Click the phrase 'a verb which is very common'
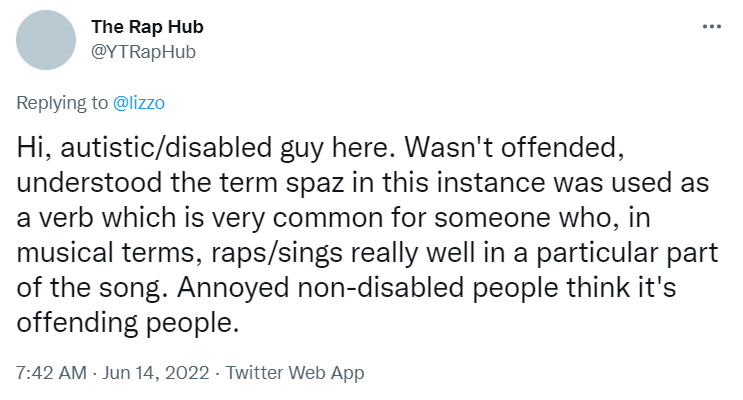 tap(199, 218)
